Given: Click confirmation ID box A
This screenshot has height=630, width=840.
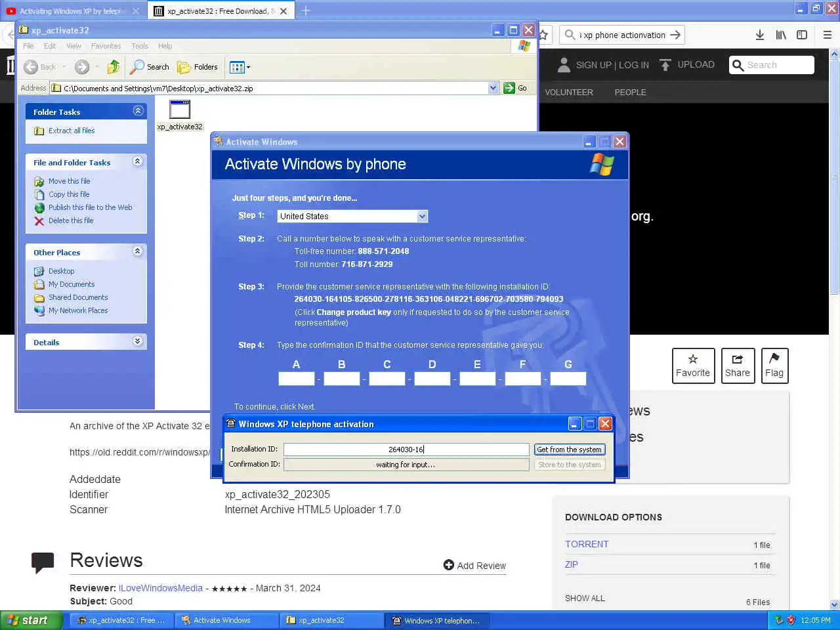Looking at the screenshot, I should 297,379.
